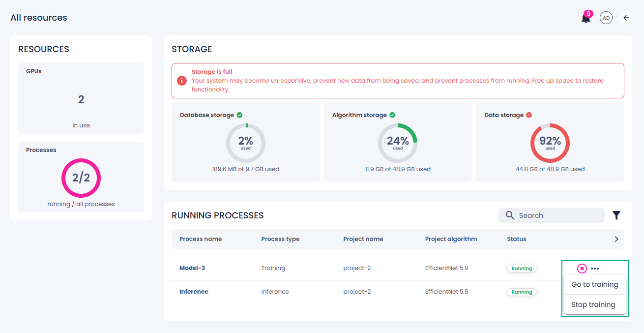
Task: Click STORAGE section heading
Action: 192,49
